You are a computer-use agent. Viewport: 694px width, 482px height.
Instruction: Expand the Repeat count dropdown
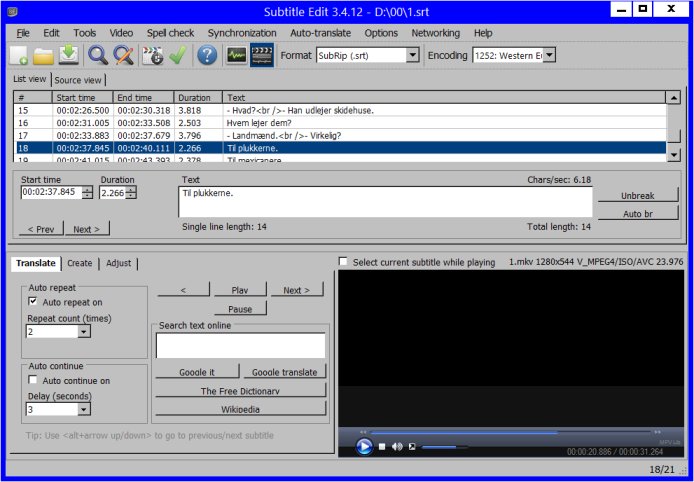(x=84, y=332)
